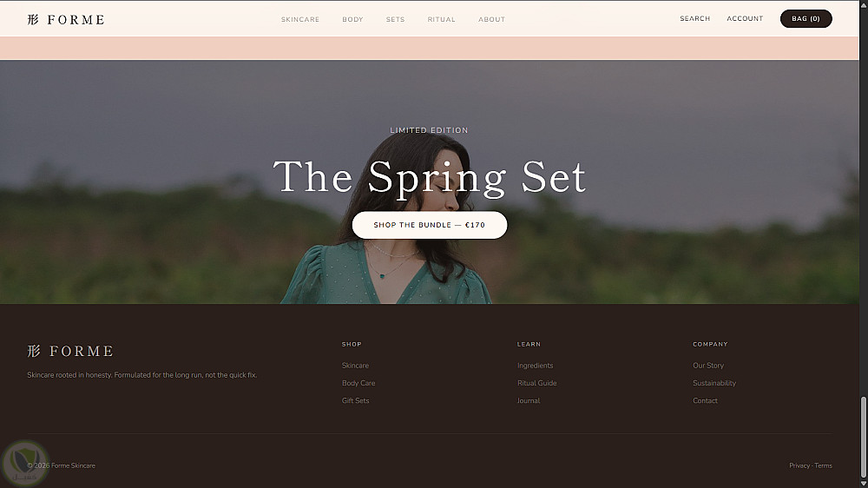Open the Gift Sets footer link
The width and height of the screenshot is (868, 488).
pyautogui.click(x=355, y=400)
